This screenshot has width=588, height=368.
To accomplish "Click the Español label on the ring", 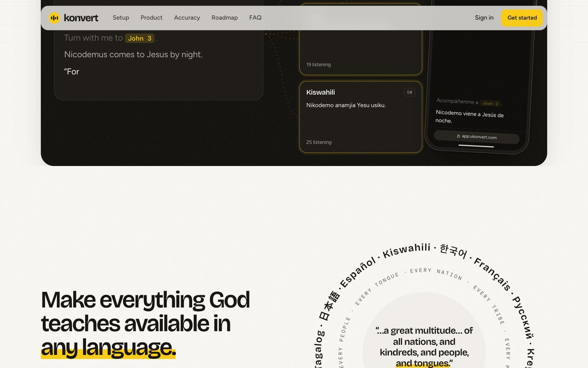I will [358, 272].
